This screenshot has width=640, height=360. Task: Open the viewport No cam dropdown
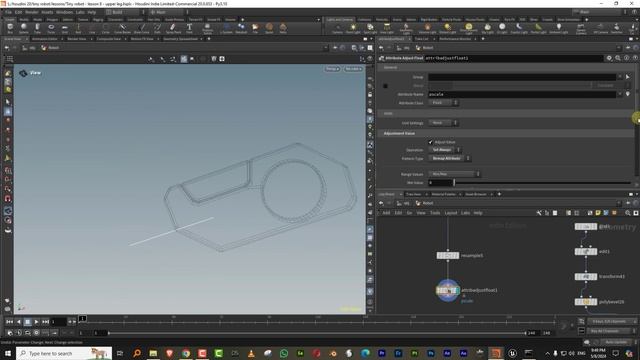pos(353,69)
